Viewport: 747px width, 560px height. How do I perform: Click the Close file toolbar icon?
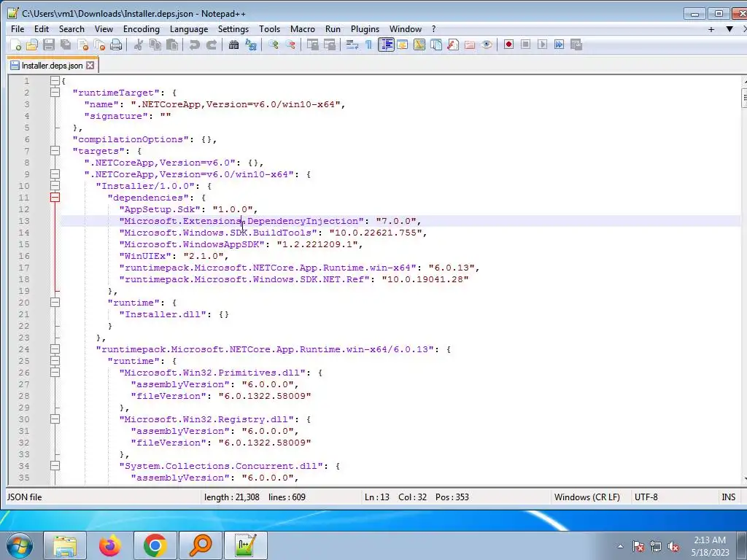83,44
